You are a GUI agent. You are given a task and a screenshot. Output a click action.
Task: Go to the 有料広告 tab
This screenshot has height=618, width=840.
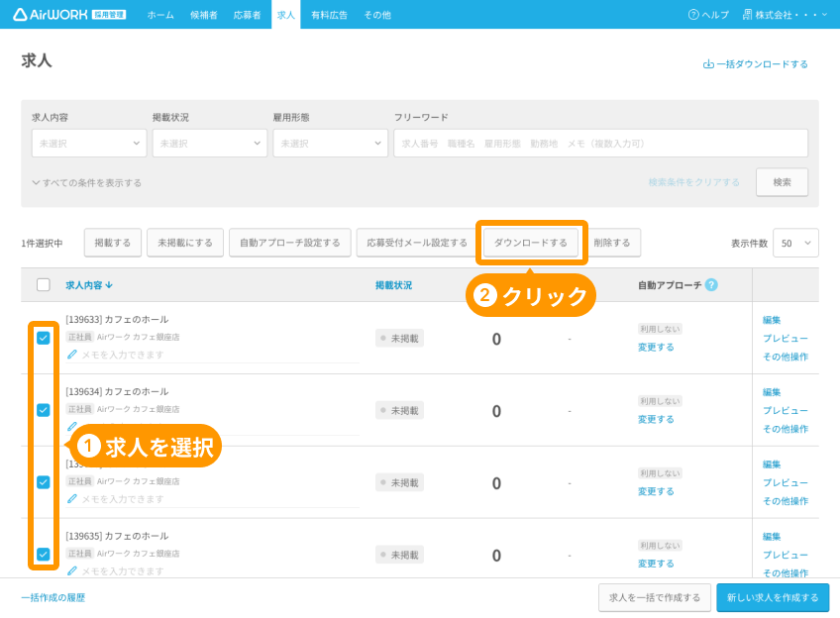click(330, 15)
